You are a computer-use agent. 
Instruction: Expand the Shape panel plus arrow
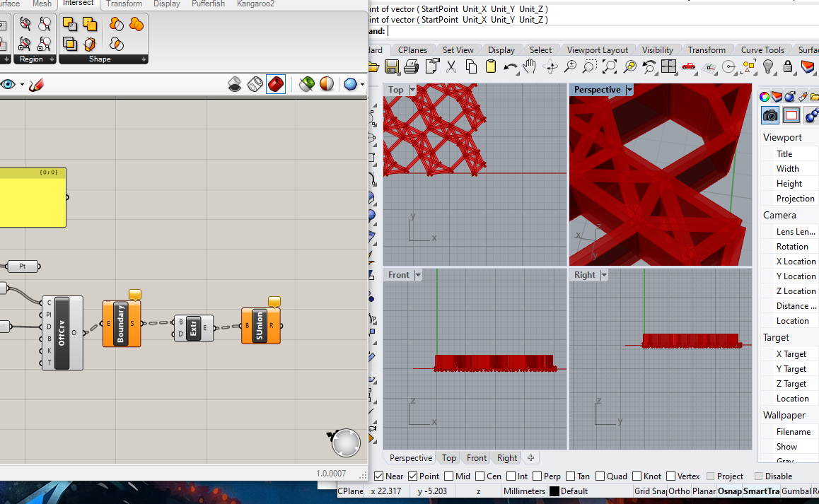click(144, 59)
